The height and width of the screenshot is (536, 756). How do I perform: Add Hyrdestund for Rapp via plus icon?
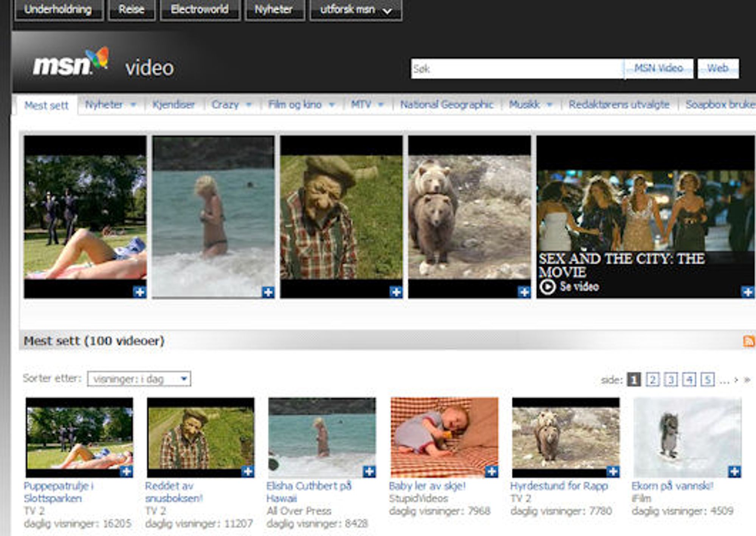pyautogui.click(x=613, y=471)
